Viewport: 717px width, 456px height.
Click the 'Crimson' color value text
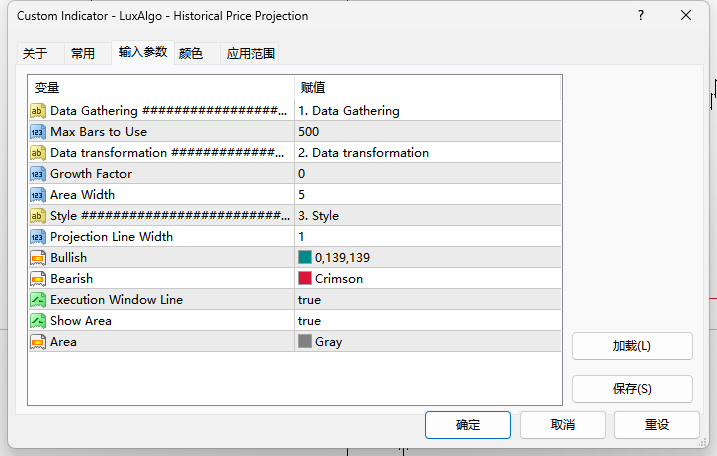(339, 279)
